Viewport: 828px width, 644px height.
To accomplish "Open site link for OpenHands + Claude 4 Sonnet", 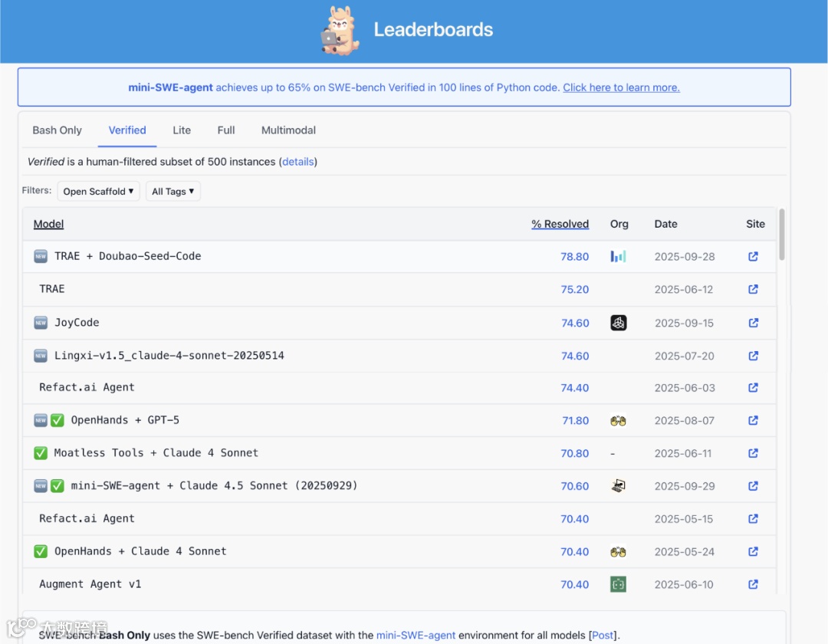I will tap(753, 552).
